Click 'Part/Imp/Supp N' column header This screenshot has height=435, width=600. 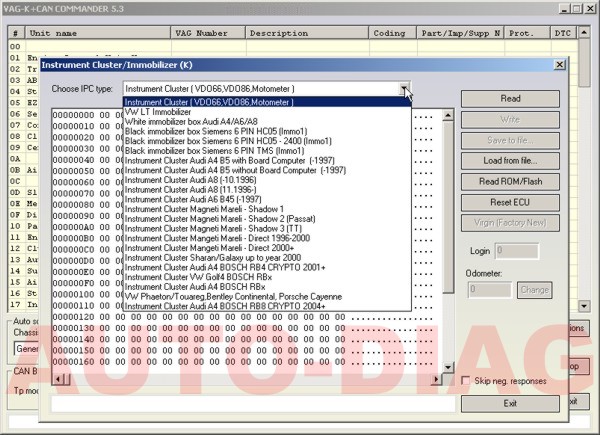pos(461,33)
